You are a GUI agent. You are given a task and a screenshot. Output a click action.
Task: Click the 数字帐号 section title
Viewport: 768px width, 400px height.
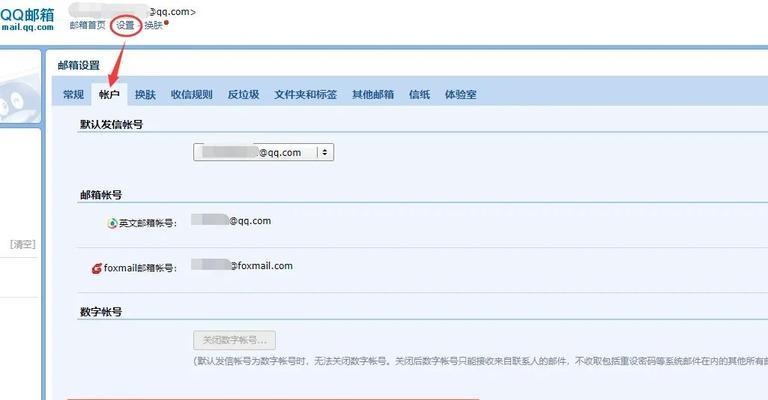tap(101, 311)
